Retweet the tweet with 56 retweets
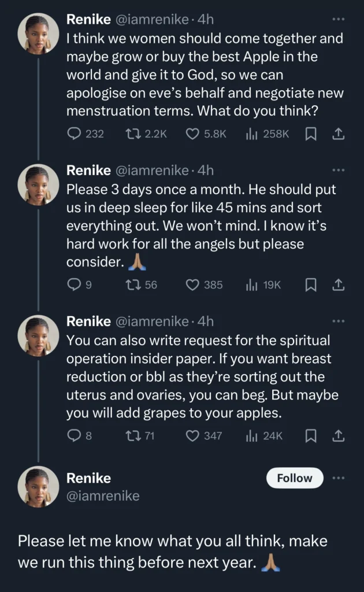This screenshot has width=364, height=592. [x=132, y=284]
